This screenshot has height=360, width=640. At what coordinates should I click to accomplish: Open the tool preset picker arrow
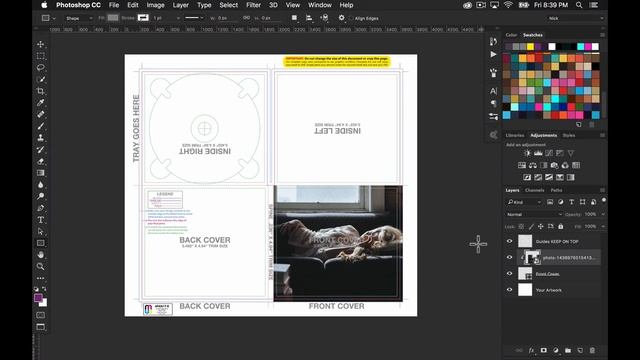point(54,18)
